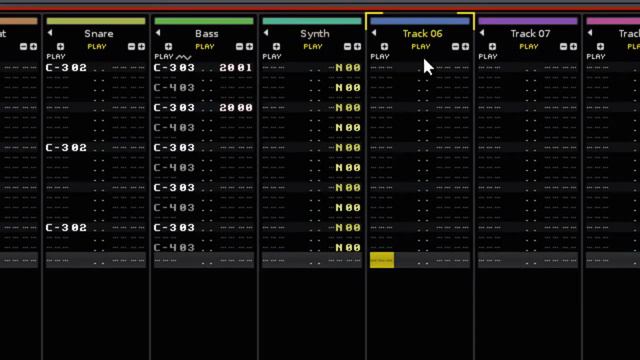Viewport: 640px width, 360px height.
Task: Collapse Track 07 with its arrow
Action: (x=482, y=33)
